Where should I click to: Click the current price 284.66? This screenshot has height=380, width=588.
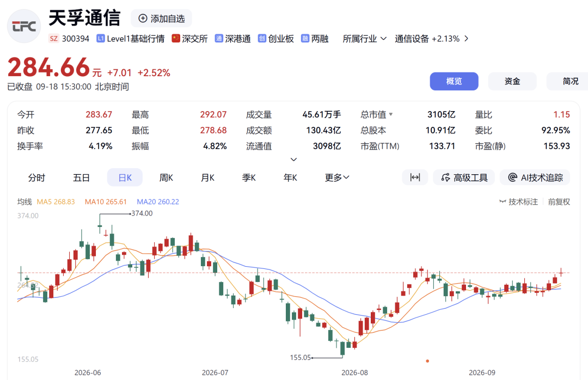(x=48, y=68)
